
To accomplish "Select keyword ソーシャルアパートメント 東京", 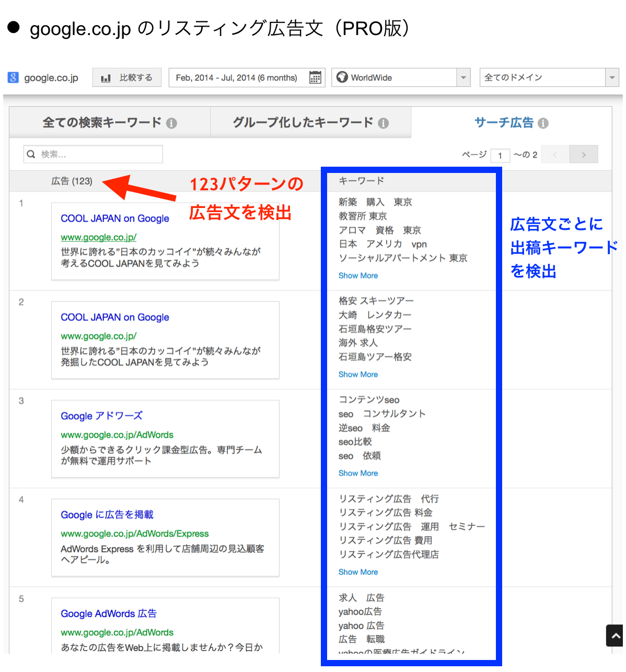I will coord(403,258).
